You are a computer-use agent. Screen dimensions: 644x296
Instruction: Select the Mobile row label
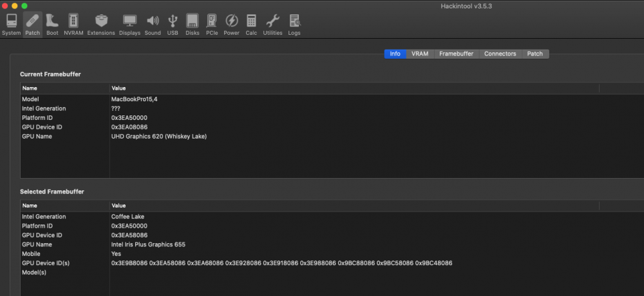[x=31, y=254]
